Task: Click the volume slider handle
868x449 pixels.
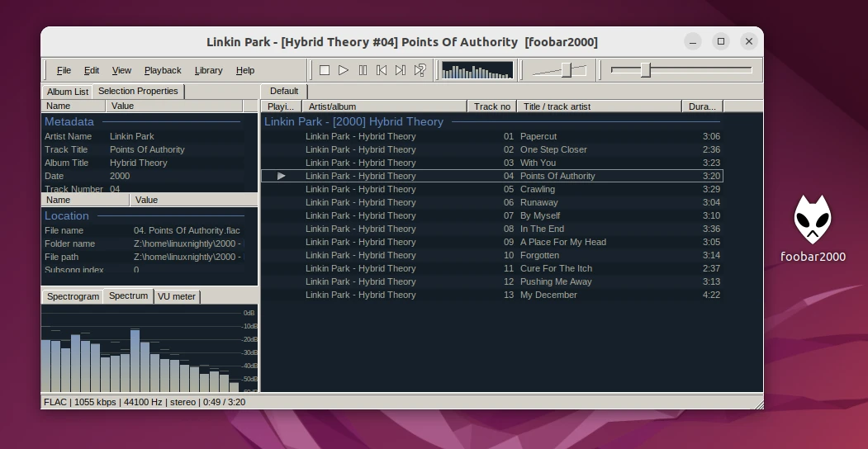Action: click(567, 70)
